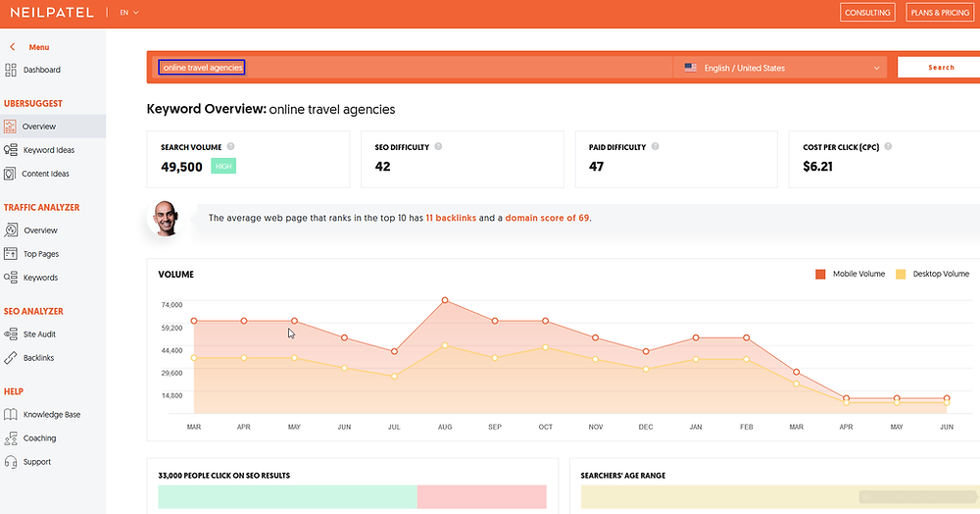Open Plans & Pricing
Screen dimensions: 980x514
[x=940, y=13]
